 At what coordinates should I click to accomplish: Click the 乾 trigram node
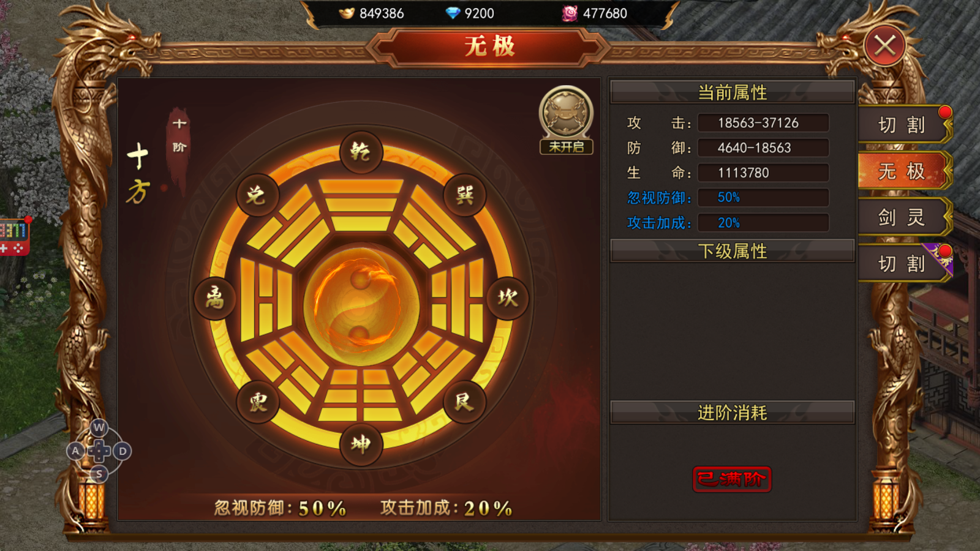pyautogui.click(x=361, y=151)
